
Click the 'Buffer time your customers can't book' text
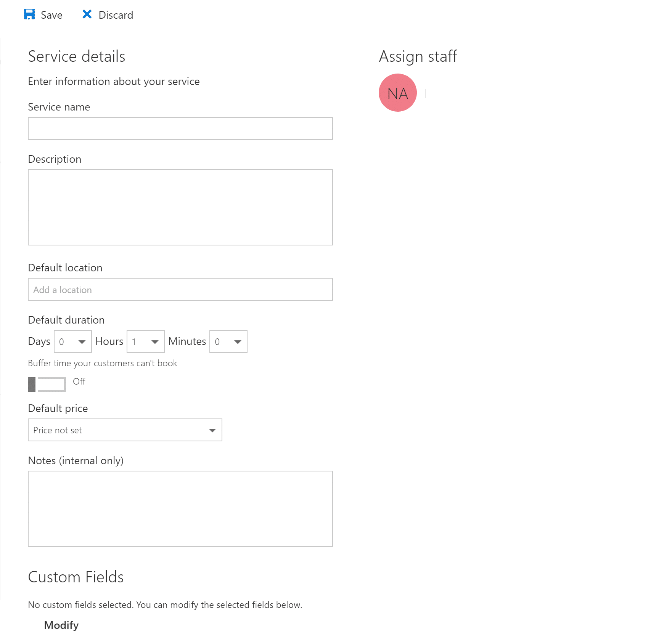(103, 363)
